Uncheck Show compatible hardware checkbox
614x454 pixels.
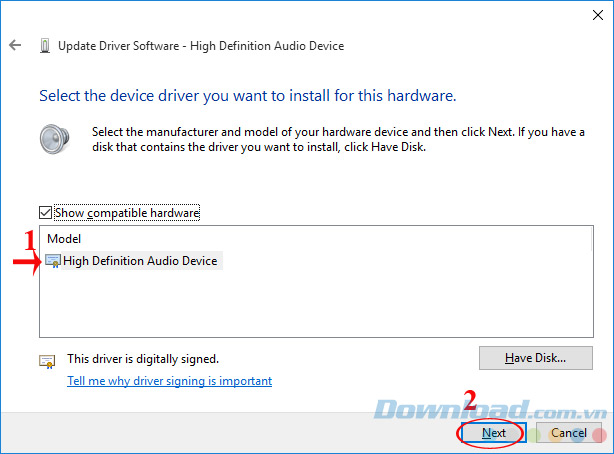(45, 213)
